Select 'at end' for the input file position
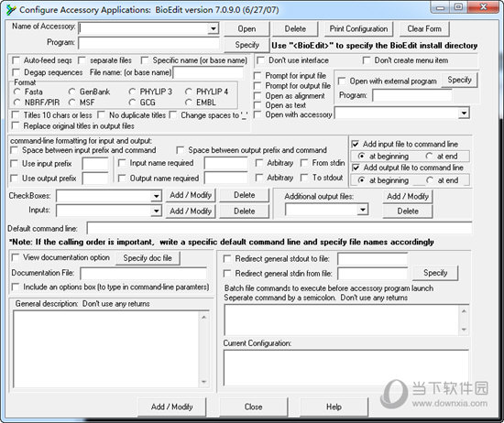 429,156
